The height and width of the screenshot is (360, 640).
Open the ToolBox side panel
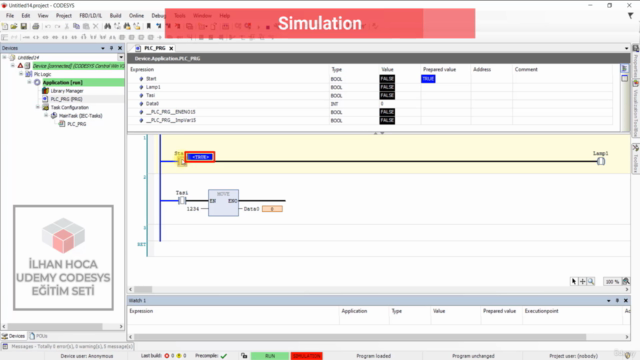(636, 158)
